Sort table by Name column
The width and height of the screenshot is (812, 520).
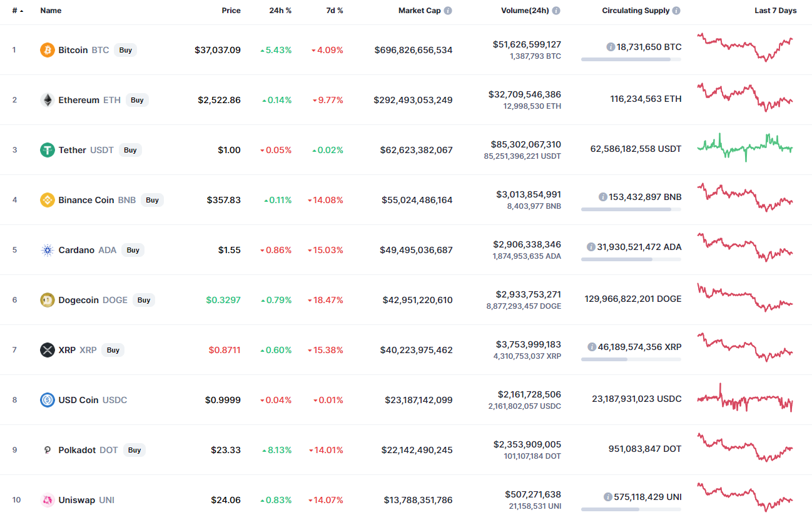tap(51, 11)
